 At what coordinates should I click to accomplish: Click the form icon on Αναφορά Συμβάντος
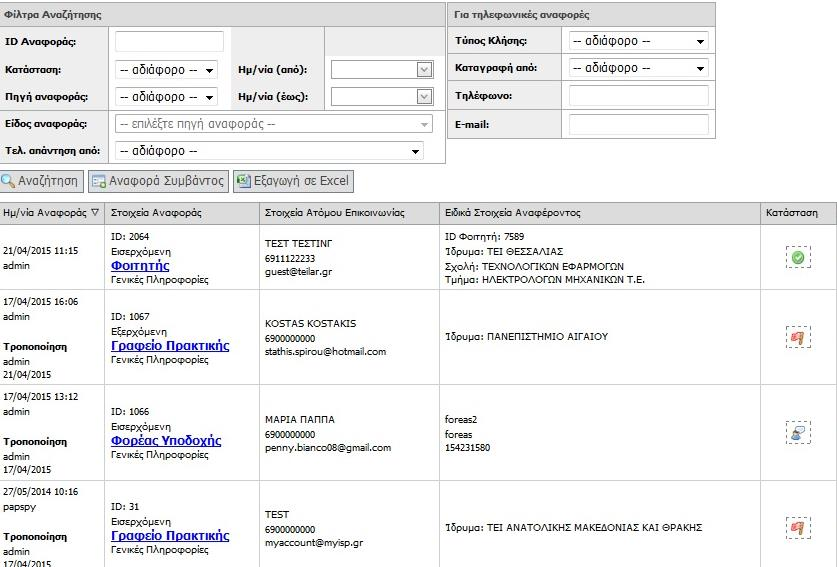pyautogui.click(x=99, y=182)
